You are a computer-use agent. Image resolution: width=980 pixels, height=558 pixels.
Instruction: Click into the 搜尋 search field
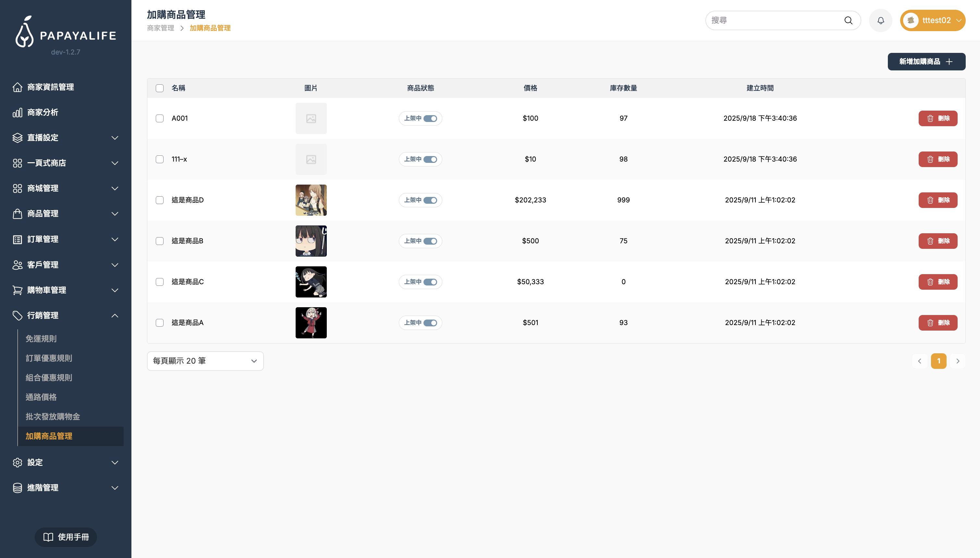point(774,20)
